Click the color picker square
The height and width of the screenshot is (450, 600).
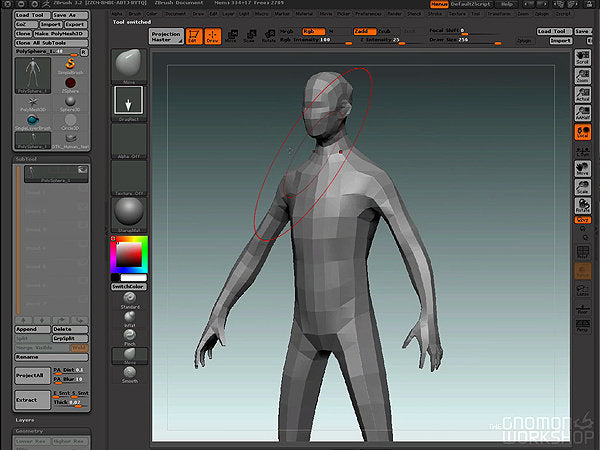coord(128,255)
